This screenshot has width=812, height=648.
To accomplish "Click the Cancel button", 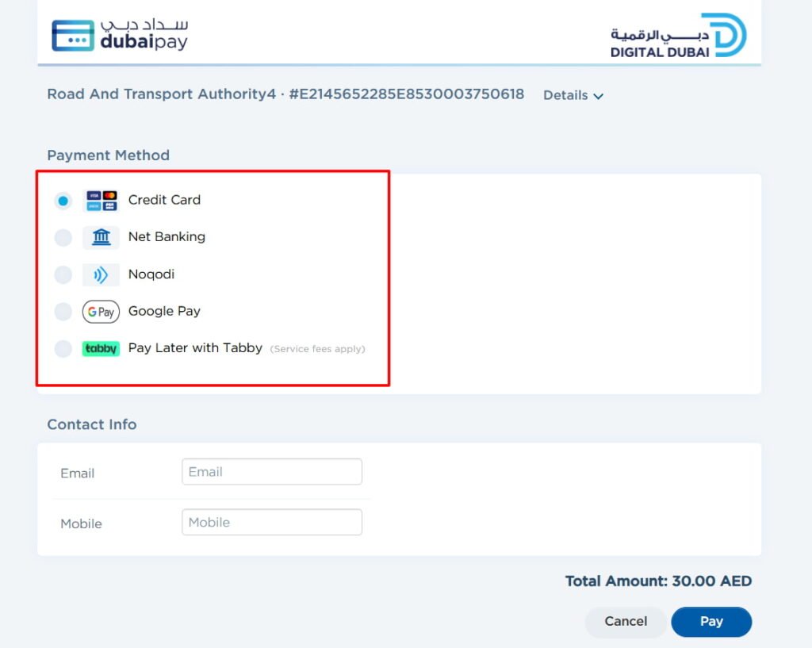I will pos(626,622).
